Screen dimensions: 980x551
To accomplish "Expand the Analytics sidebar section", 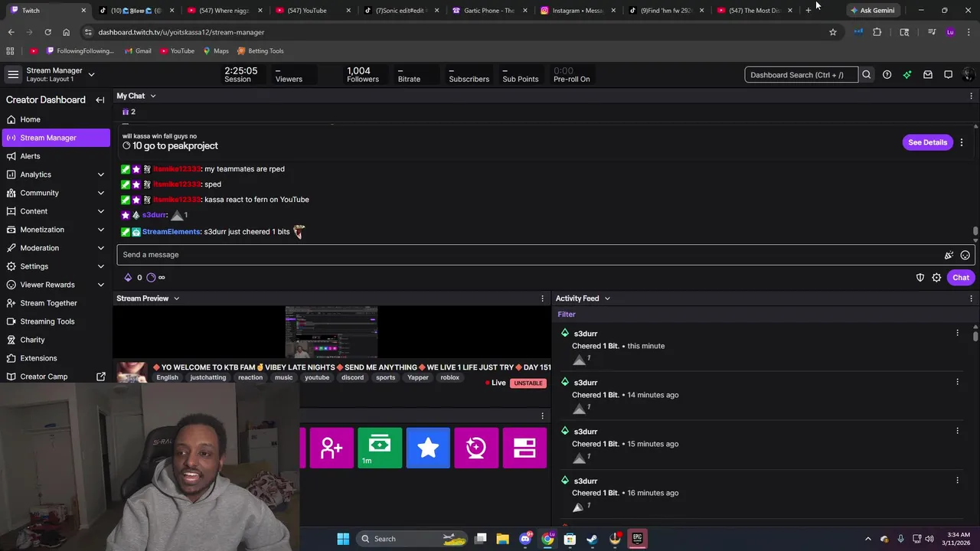I will click(100, 174).
